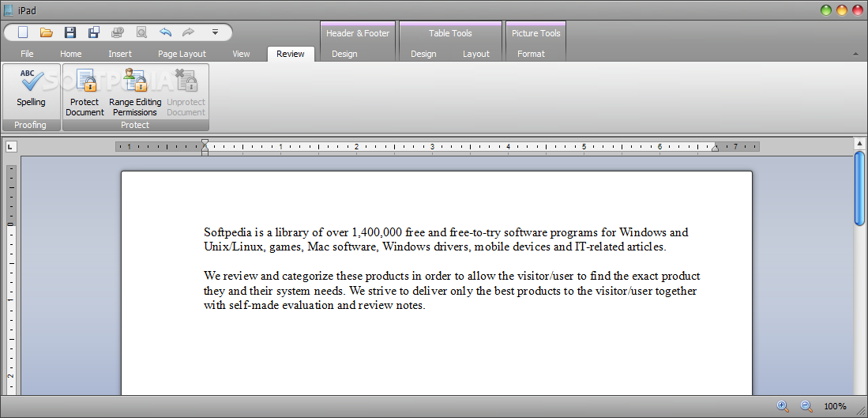Switch to the Insert tab
868x418 pixels.
120,54
